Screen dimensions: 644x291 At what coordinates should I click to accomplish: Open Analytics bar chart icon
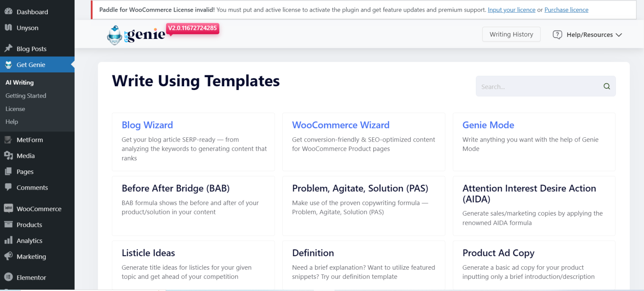point(8,240)
